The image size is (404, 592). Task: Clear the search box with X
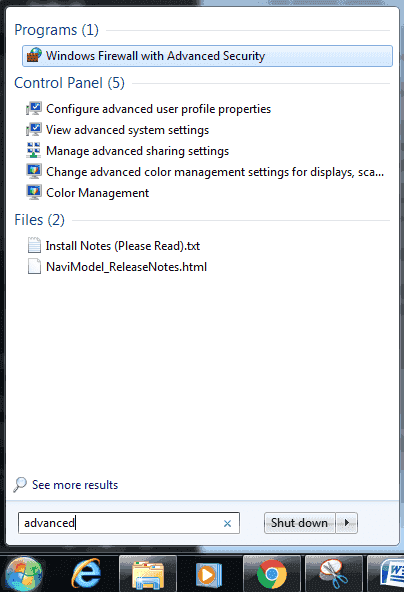[x=227, y=523]
